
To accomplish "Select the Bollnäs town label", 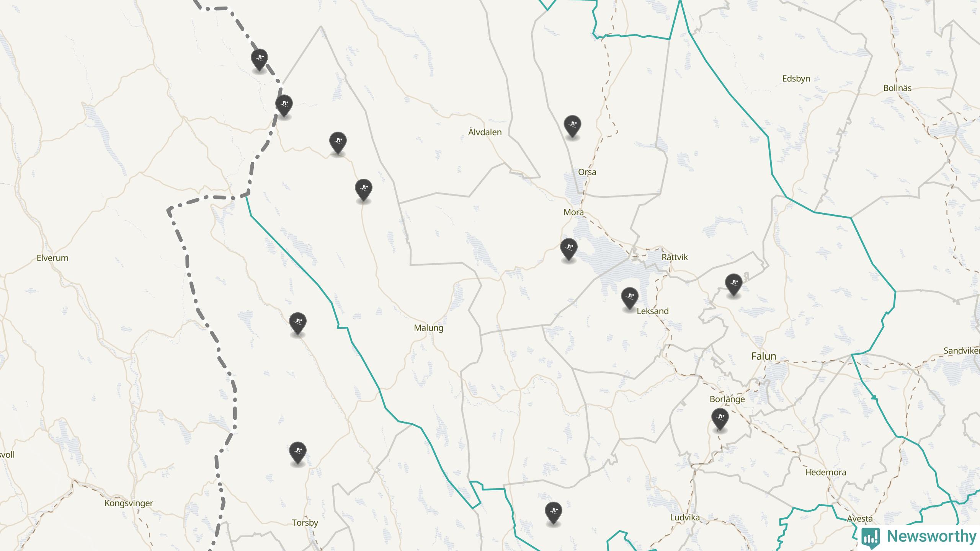I will pyautogui.click(x=897, y=88).
